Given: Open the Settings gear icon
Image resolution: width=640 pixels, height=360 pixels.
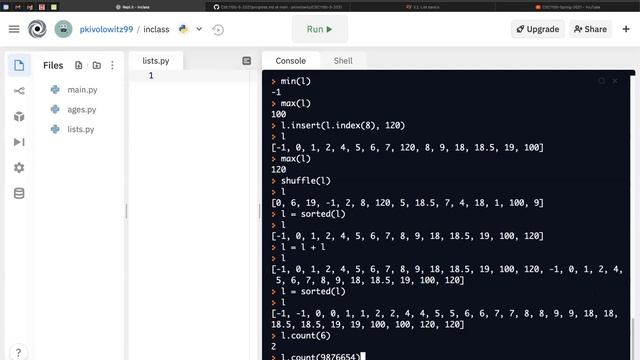Looking at the screenshot, I should click(x=19, y=168).
